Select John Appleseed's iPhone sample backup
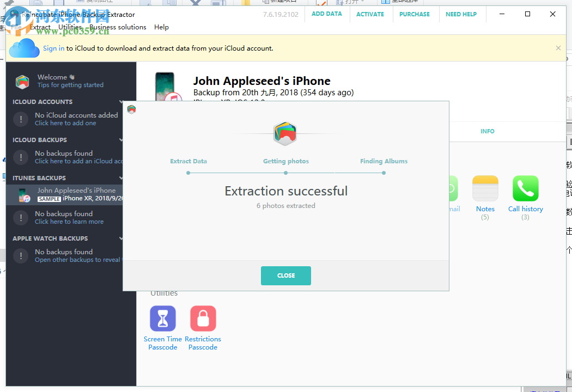Image resolution: width=572 pixels, height=392 pixels. tap(76, 194)
